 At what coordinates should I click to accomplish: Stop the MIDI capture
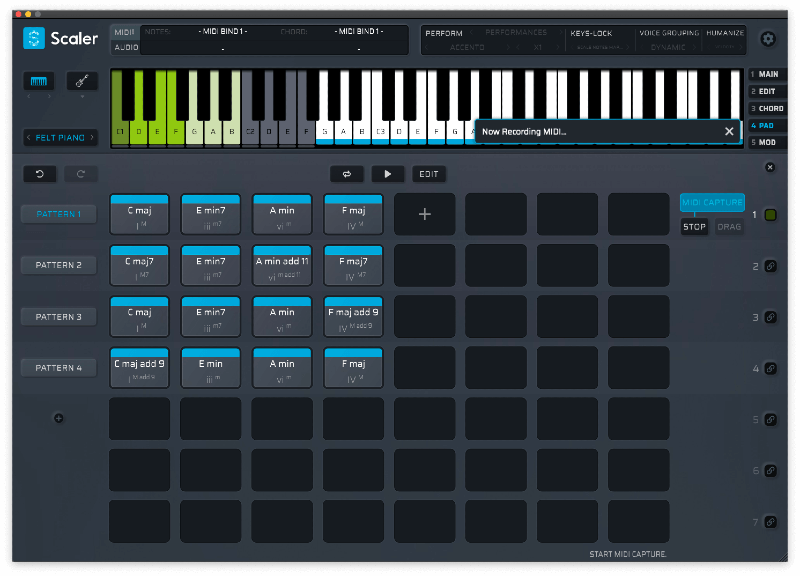coord(694,227)
